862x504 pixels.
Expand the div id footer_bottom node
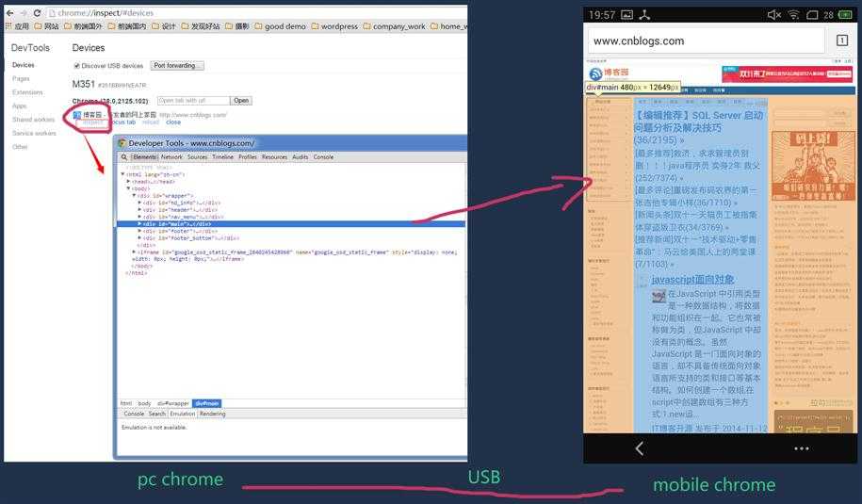[139, 238]
